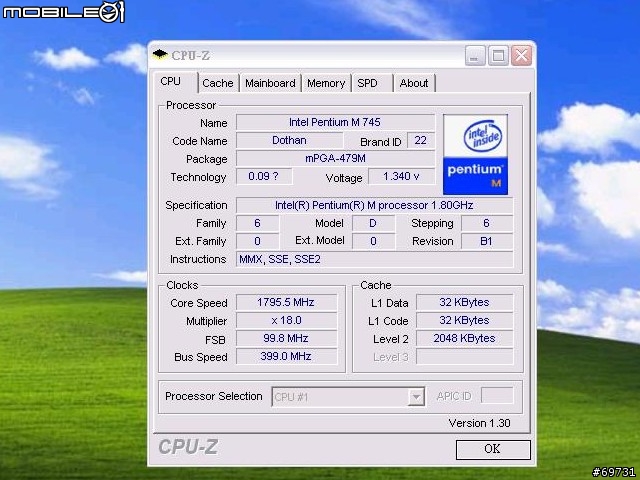
Task: Click the Ext. Model value '0'
Action: click(x=373, y=241)
